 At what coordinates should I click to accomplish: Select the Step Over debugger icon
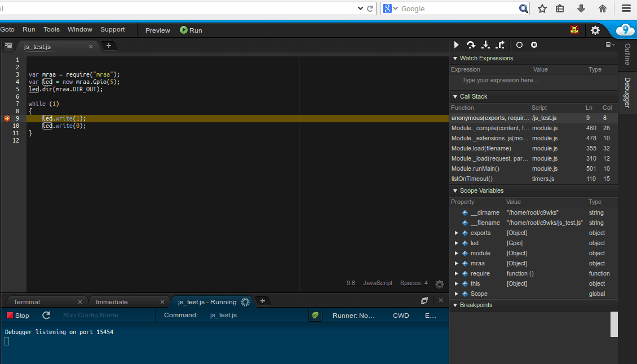[x=471, y=45]
